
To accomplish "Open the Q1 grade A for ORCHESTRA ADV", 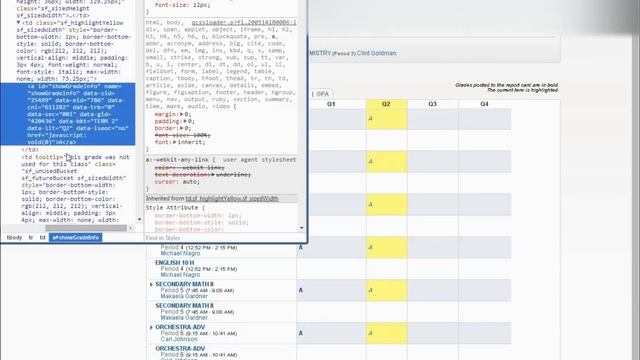I will pyautogui.click(x=301, y=333).
